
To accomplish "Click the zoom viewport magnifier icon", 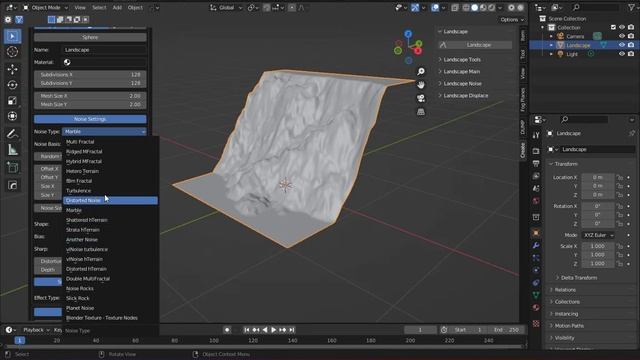I will tap(420, 72).
